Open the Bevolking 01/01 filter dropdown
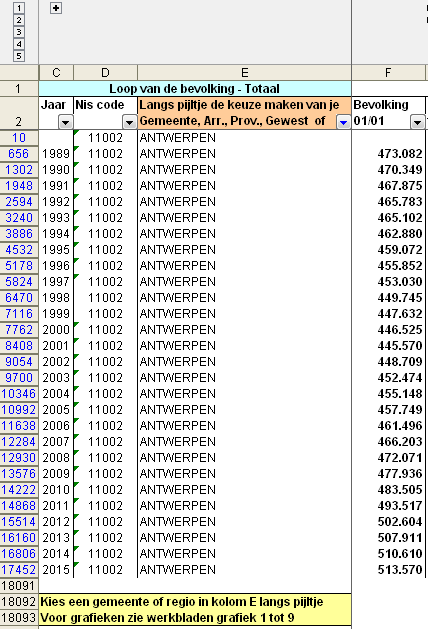This screenshot has height=629, width=428. coord(417,122)
